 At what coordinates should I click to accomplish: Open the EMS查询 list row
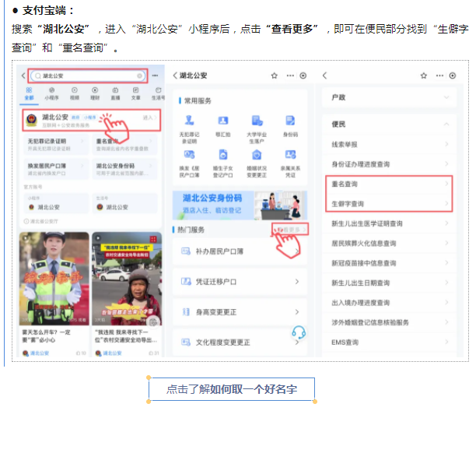(x=389, y=342)
